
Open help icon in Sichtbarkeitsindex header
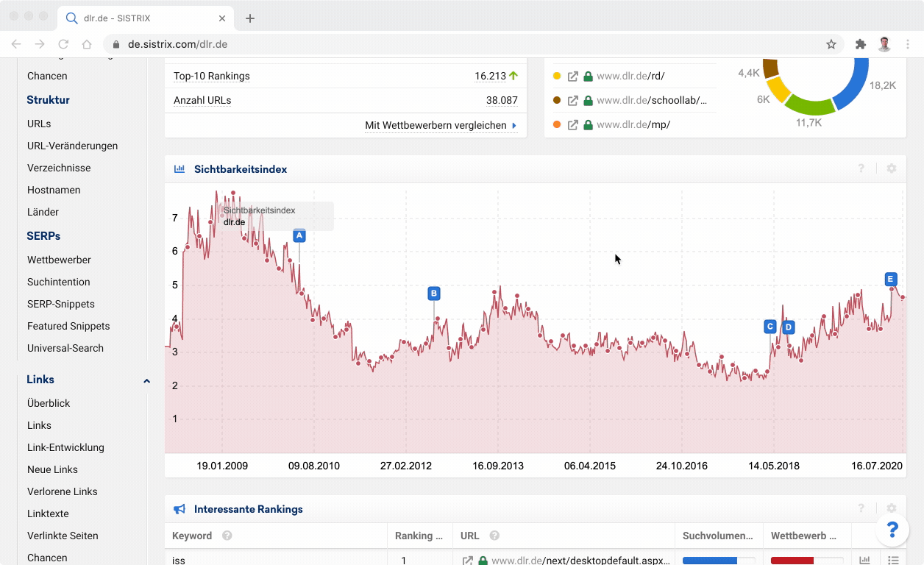pos(861,168)
